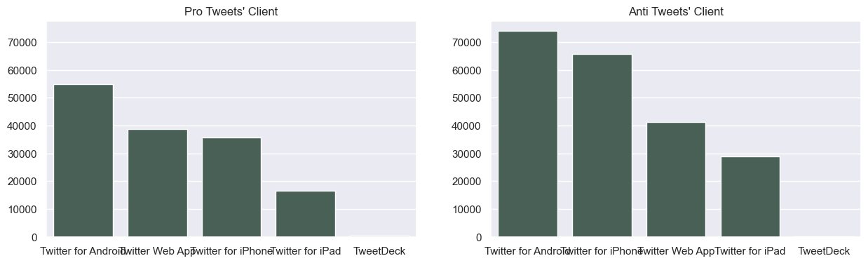Click the Pro Tweets' Client chart title

[x=231, y=11]
